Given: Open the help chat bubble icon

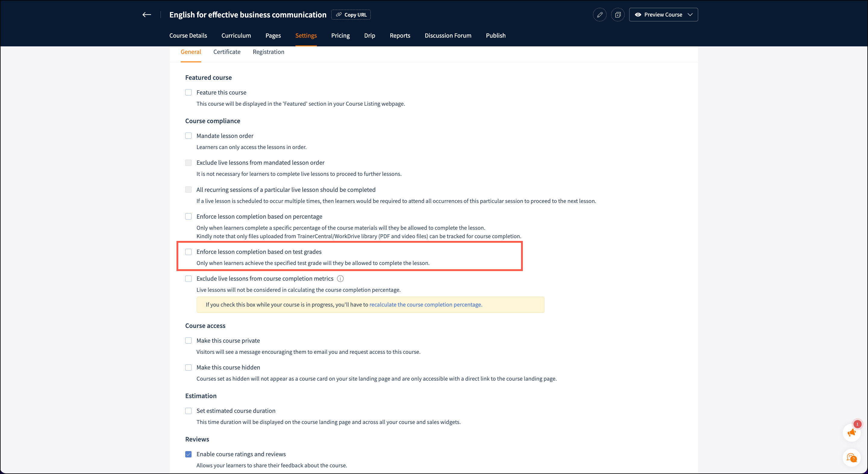Looking at the screenshot, I should [851, 458].
